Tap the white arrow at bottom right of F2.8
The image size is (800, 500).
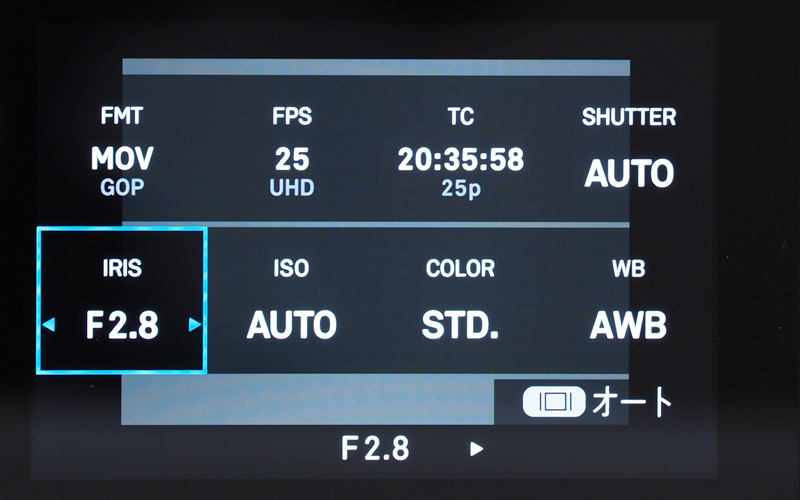pyautogui.click(x=476, y=449)
